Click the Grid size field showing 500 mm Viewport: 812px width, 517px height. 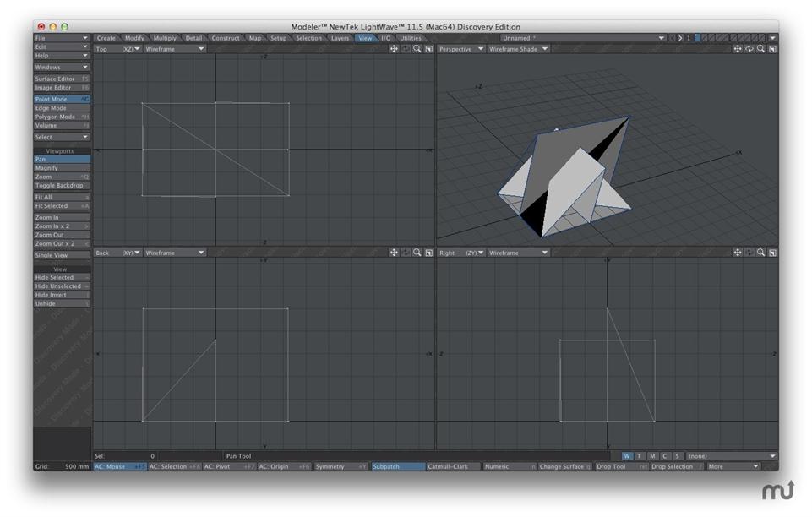[76, 466]
